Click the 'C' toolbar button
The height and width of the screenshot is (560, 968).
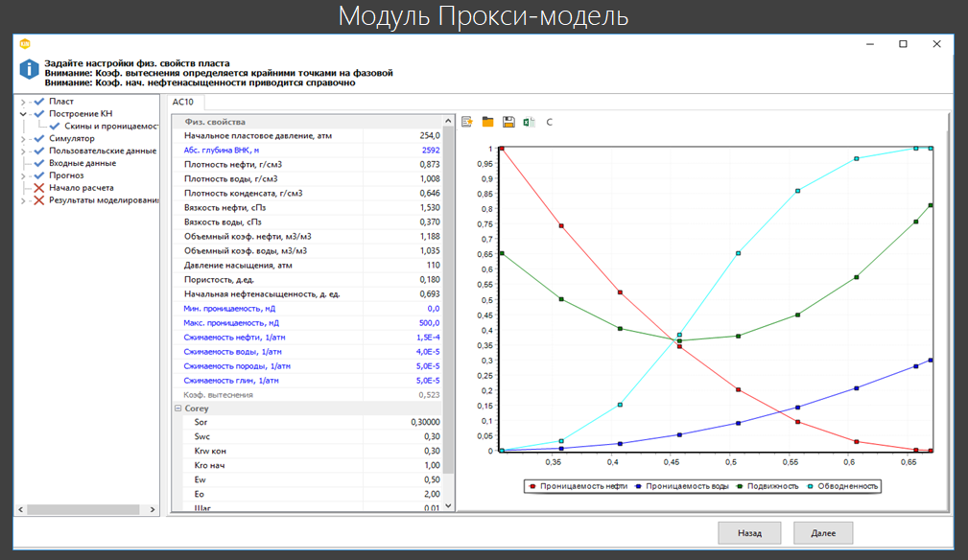550,122
